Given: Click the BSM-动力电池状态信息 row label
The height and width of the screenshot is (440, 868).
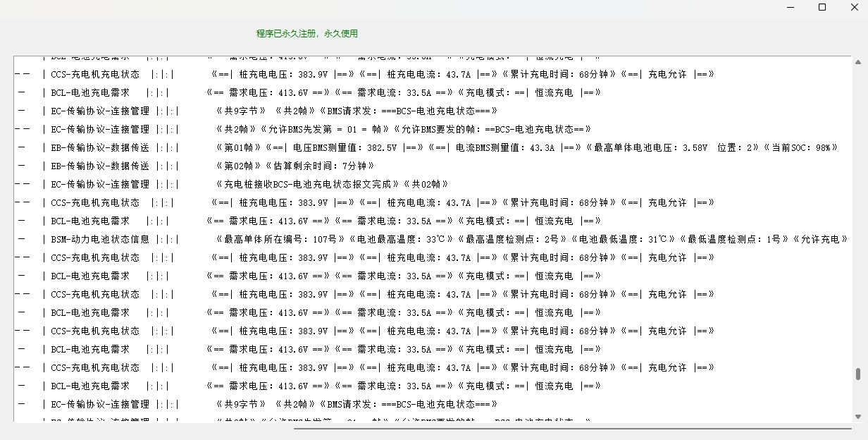Looking at the screenshot, I should [100, 239].
